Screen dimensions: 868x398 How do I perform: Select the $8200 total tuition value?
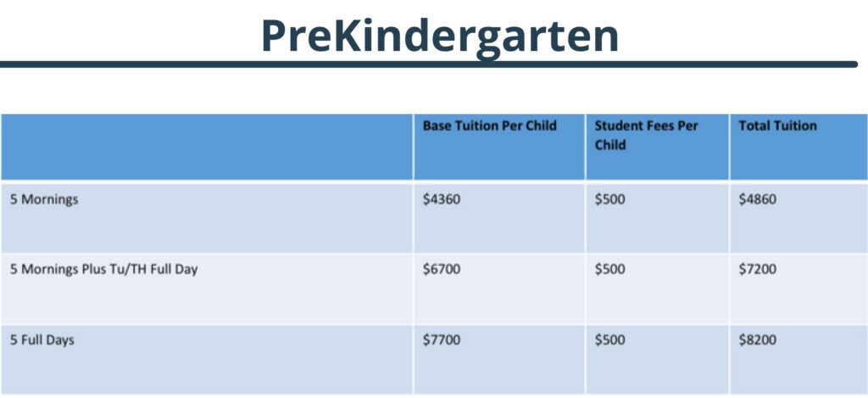pos(757,340)
